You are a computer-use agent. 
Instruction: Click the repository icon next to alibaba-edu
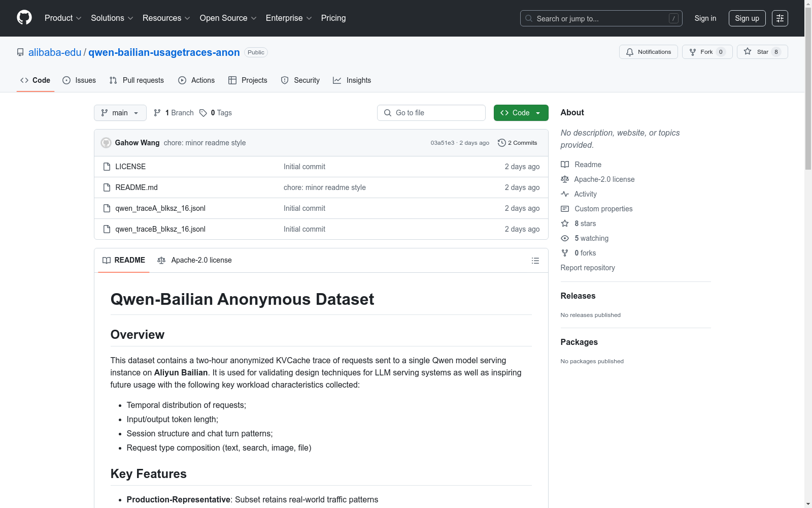(20, 52)
